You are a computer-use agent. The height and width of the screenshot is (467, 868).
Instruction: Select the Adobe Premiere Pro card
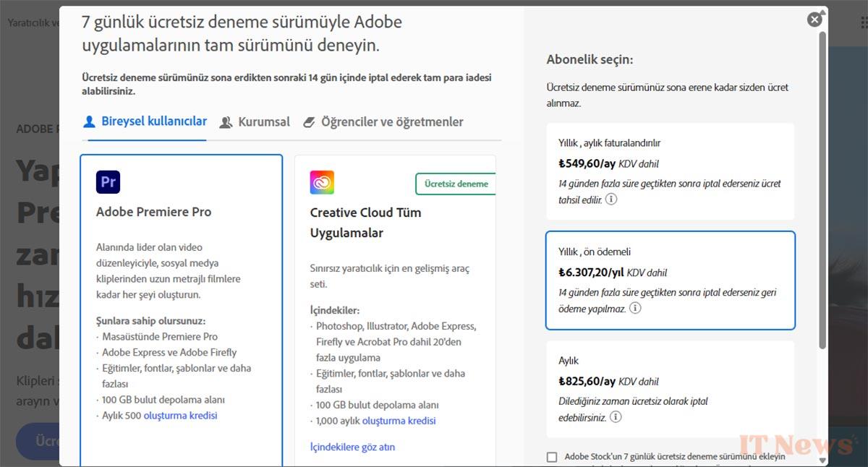coord(181,311)
